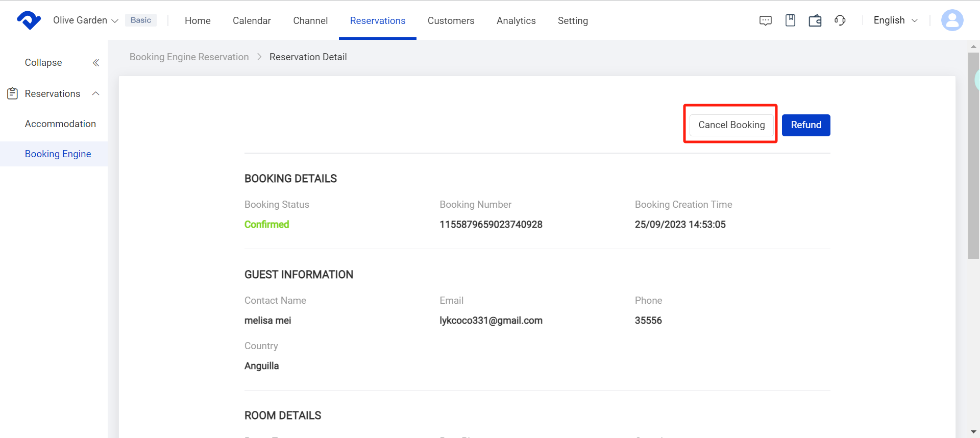Open the Olive Garden property dropdown
The image size is (980, 438).
click(x=85, y=20)
